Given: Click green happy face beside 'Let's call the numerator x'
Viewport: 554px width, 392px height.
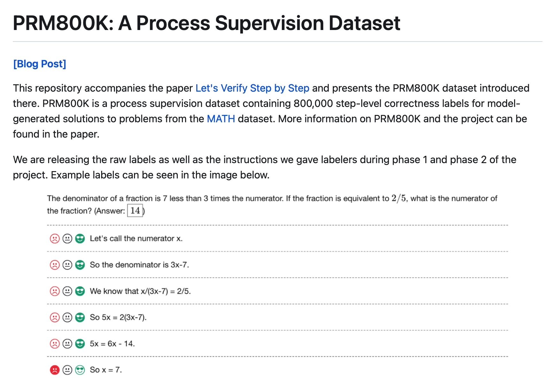Looking at the screenshot, I should click(x=80, y=238).
